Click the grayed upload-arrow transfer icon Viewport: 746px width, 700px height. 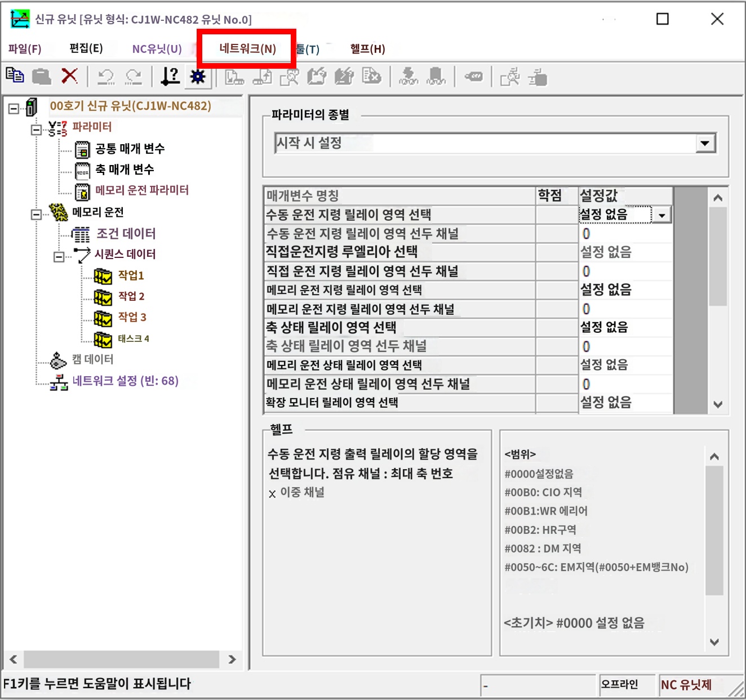pyautogui.click(x=262, y=77)
